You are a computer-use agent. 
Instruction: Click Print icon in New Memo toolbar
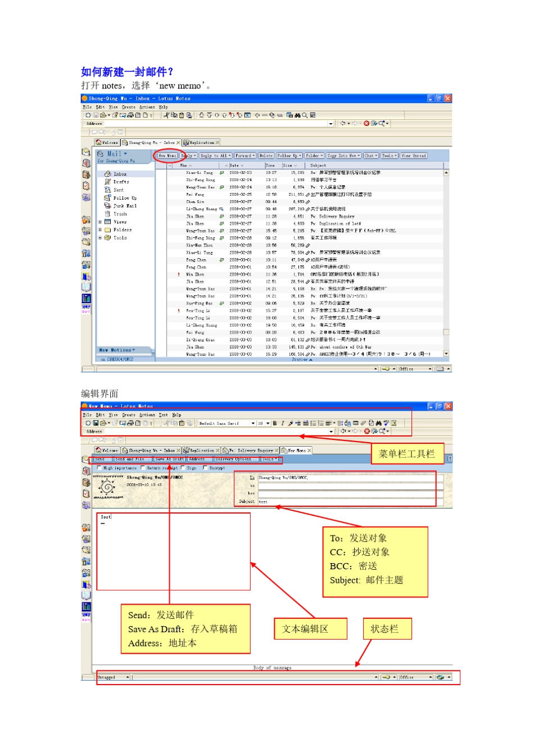130,424
